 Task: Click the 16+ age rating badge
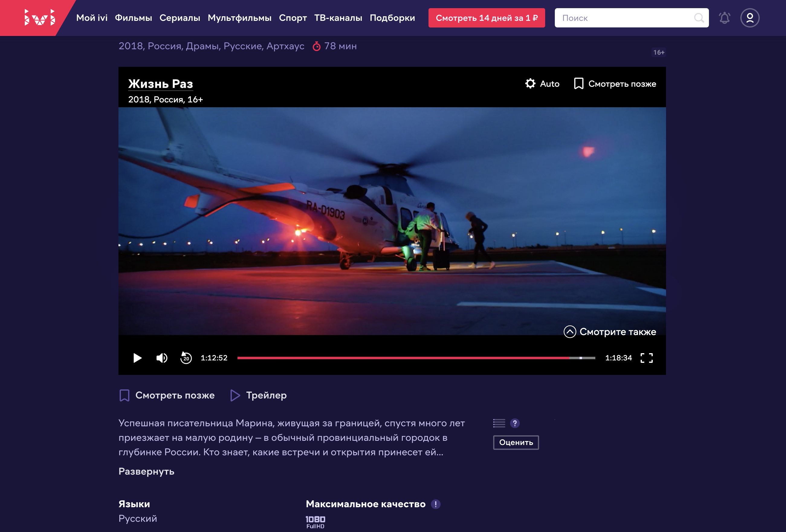coord(658,53)
